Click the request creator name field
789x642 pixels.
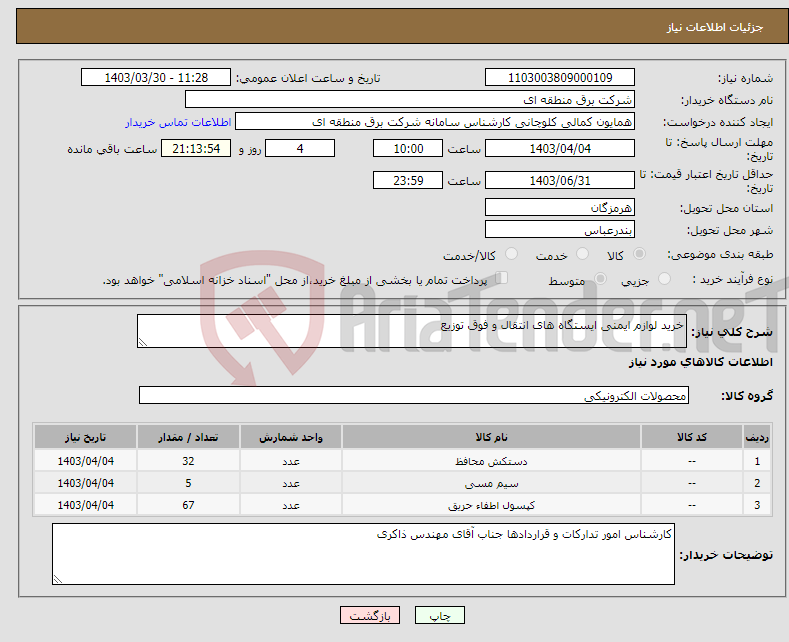pyautogui.click(x=435, y=122)
